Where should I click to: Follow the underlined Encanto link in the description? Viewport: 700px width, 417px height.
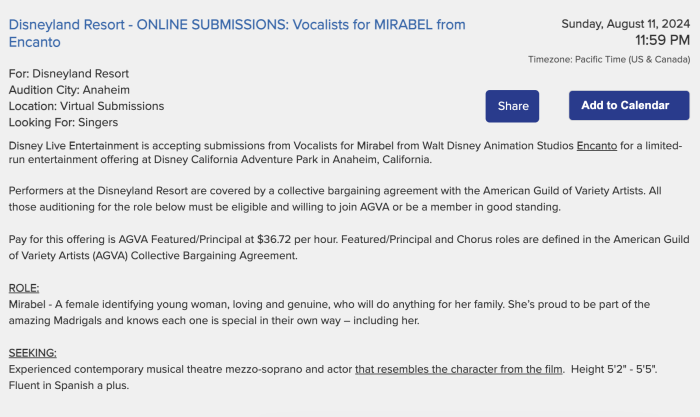[596, 146]
